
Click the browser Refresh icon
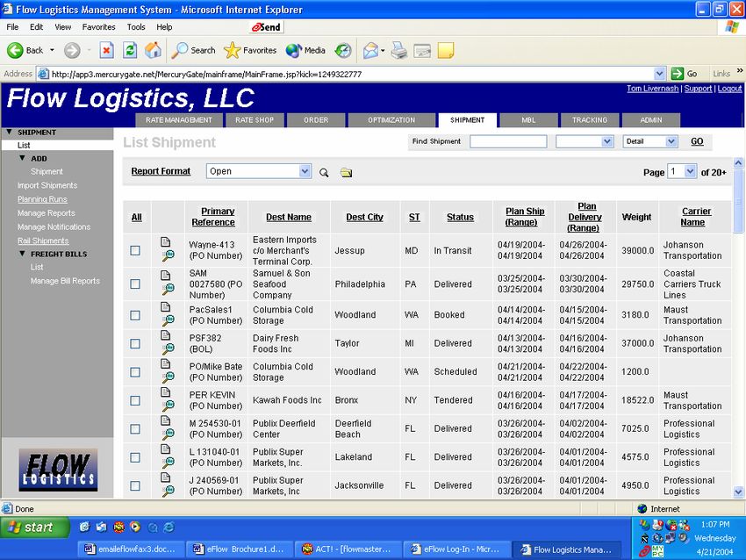(130, 50)
